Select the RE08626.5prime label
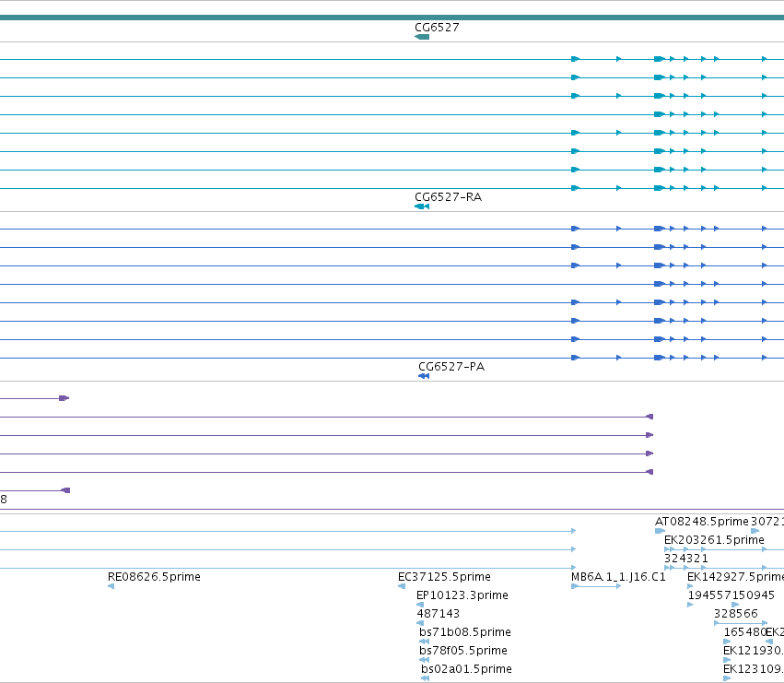The image size is (784, 683). (x=154, y=576)
